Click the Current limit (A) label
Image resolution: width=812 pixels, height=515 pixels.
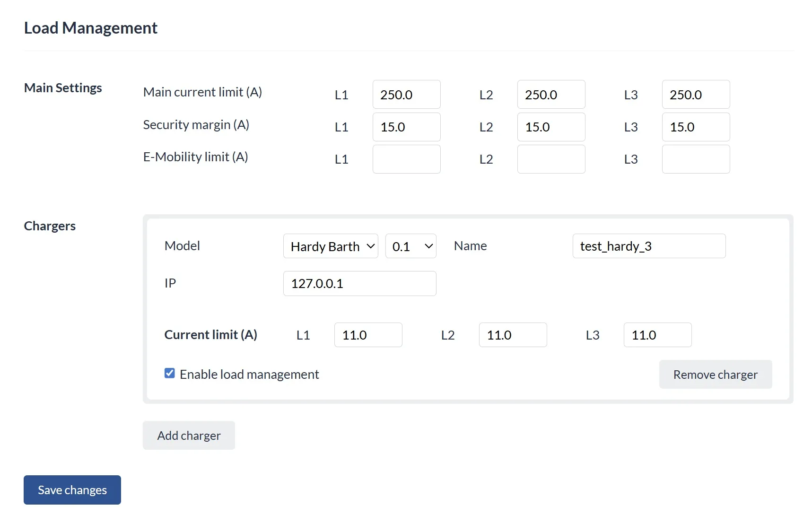point(211,334)
